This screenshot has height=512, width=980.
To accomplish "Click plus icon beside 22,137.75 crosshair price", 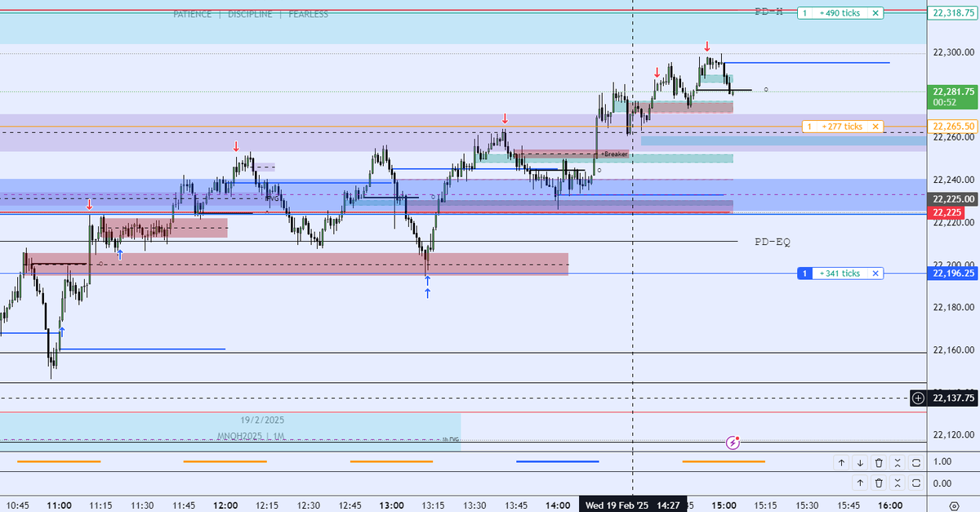I will 918,398.
